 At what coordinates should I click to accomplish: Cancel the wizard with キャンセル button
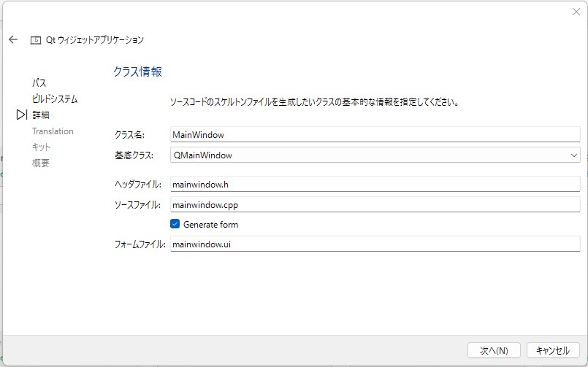(x=553, y=350)
